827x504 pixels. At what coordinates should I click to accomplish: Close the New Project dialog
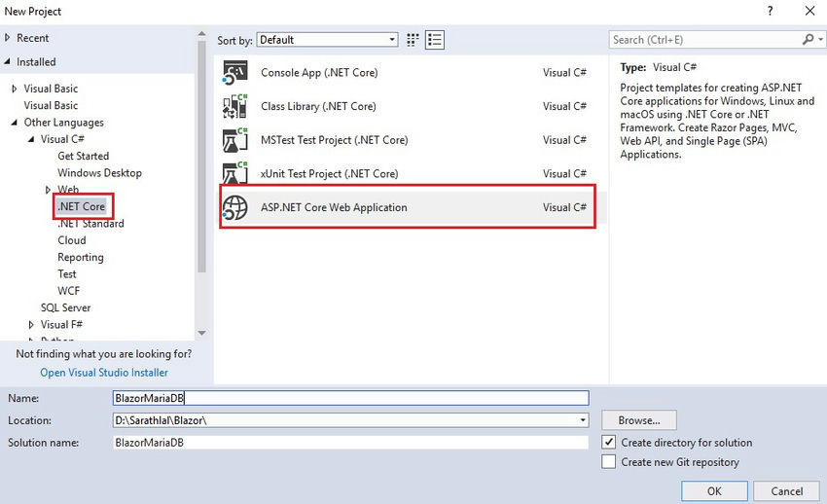(x=810, y=11)
